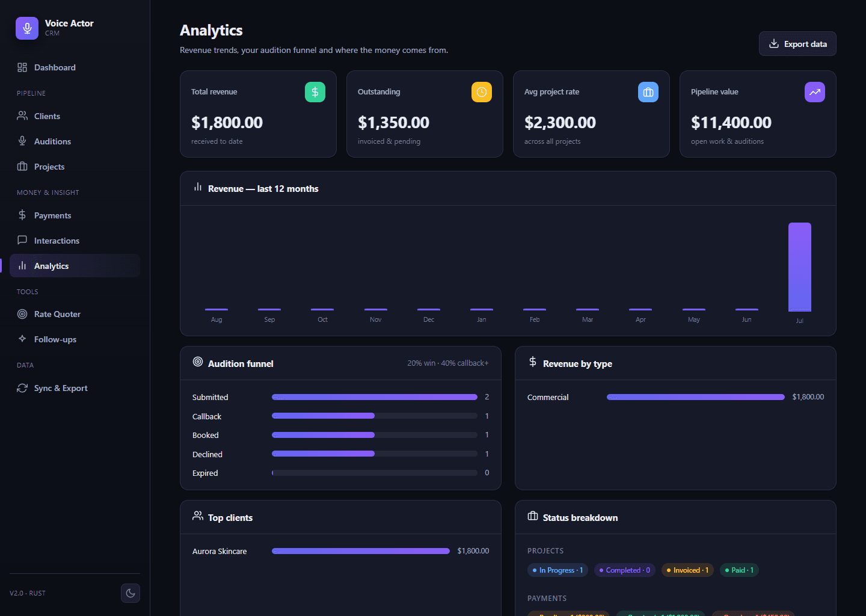Click the Callback funnel bar

(375, 416)
